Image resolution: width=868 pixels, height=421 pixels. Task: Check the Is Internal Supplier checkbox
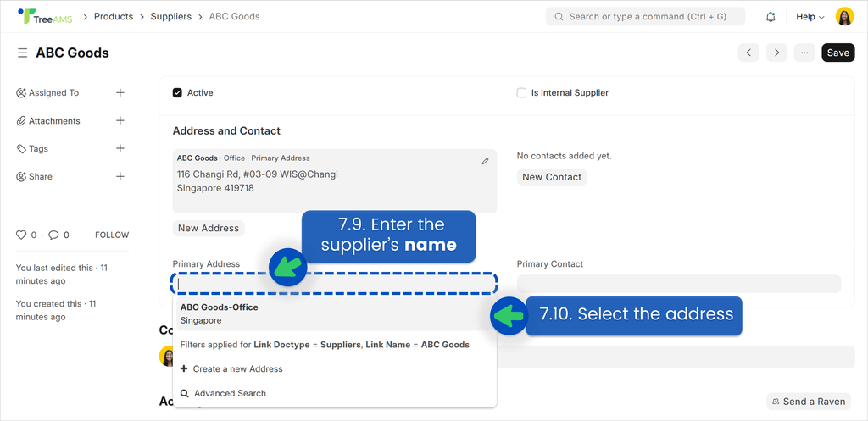(521, 93)
